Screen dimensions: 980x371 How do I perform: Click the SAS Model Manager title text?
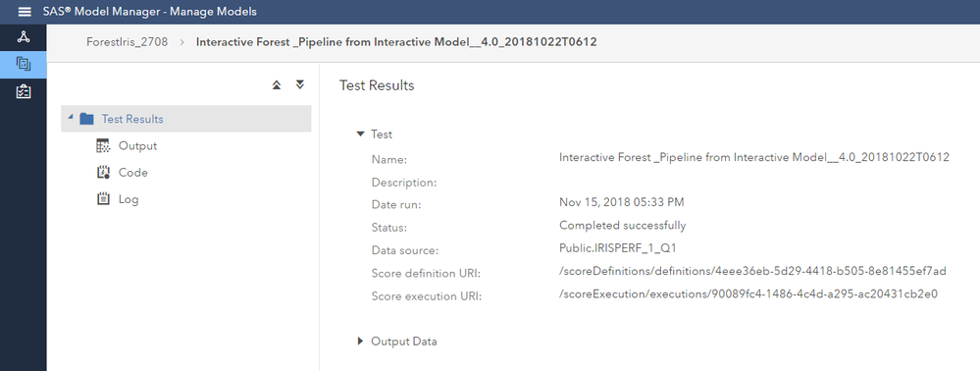[150, 12]
